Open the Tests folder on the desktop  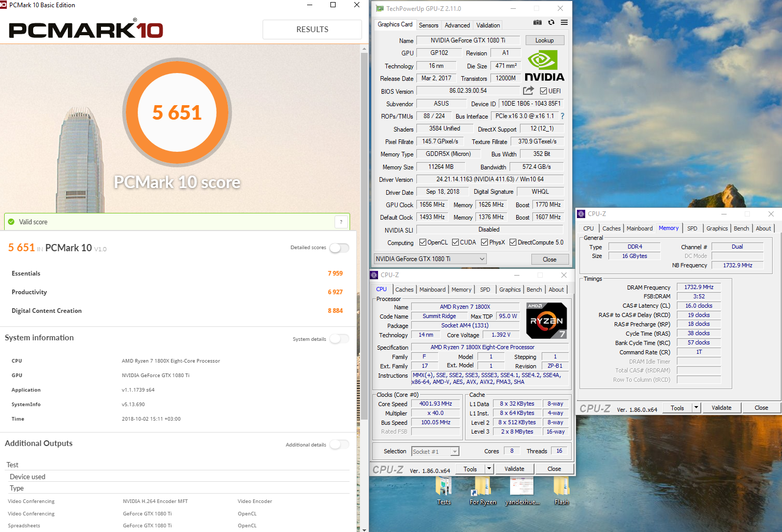[444, 491]
